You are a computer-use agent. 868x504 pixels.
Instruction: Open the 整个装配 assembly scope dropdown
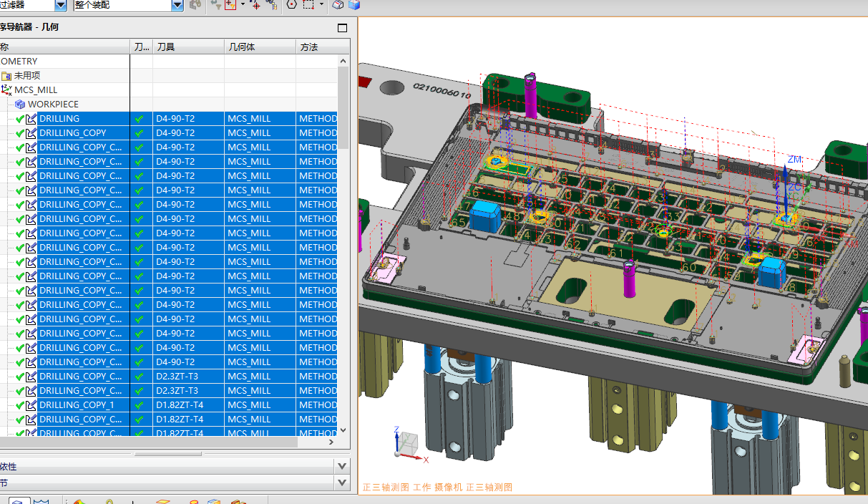coord(177,5)
